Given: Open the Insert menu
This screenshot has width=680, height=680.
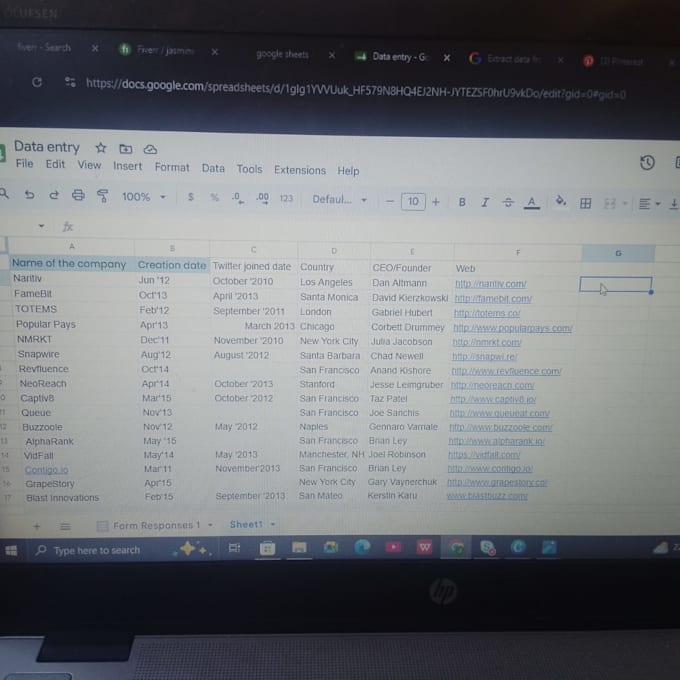Looking at the screenshot, I should tap(128, 167).
